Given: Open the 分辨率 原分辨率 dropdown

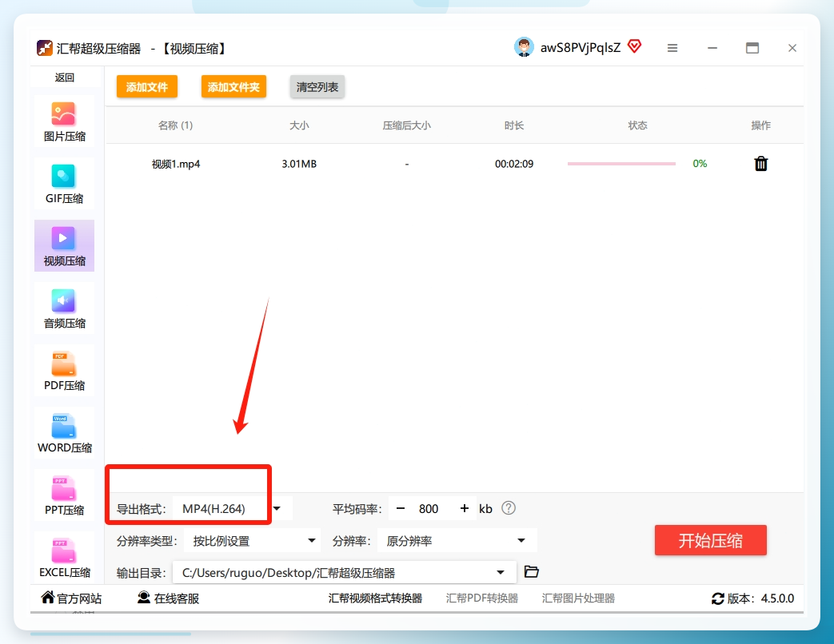Looking at the screenshot, I should click(x=457, y=541).
